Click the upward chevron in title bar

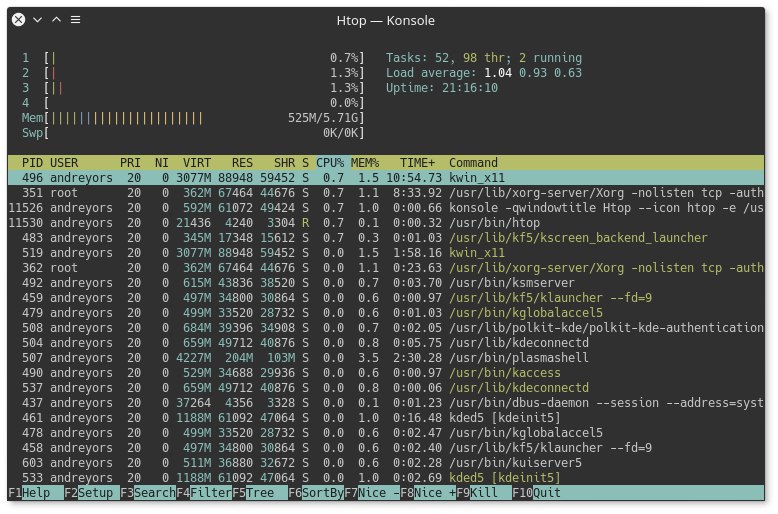click(x=57, y=20)
